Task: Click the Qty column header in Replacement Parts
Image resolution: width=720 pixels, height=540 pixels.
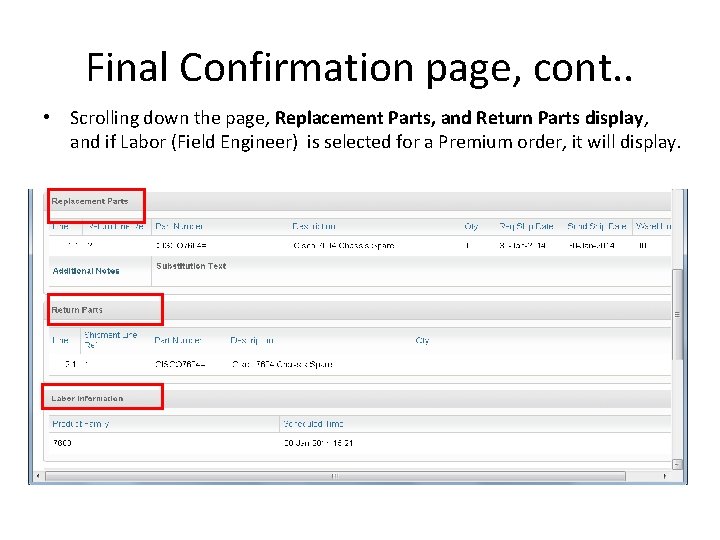Action: point(471,226)
